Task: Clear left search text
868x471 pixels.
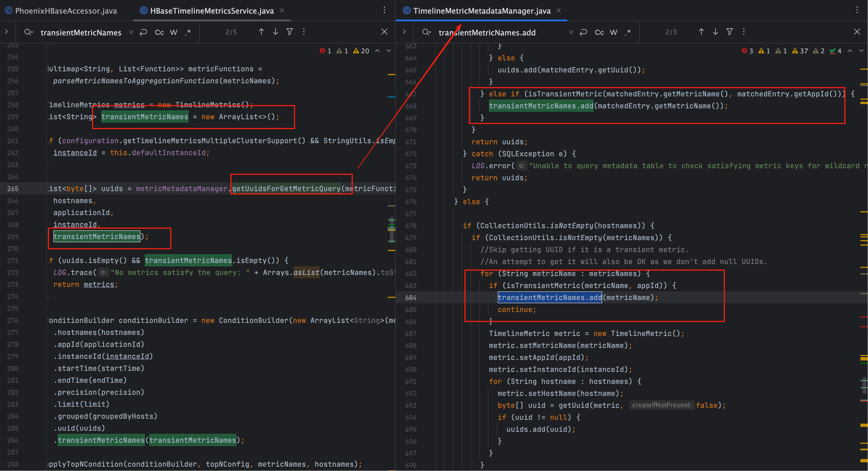Action: point(131,32)
